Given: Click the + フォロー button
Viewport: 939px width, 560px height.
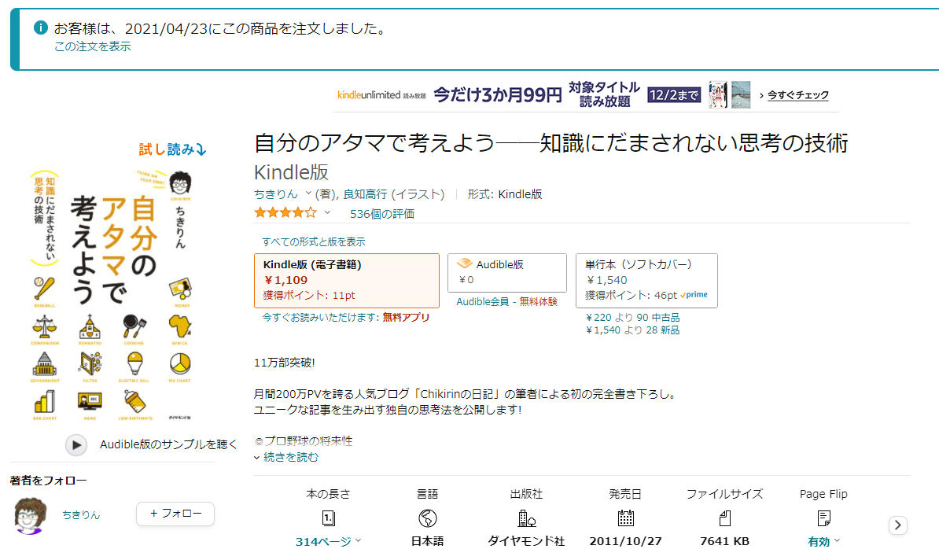Looking at the screenshot, I should point(175,514).
